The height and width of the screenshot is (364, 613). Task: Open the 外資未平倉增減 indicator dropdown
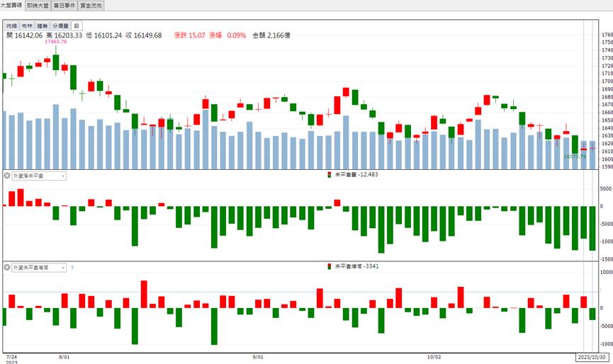click(39, 268)
